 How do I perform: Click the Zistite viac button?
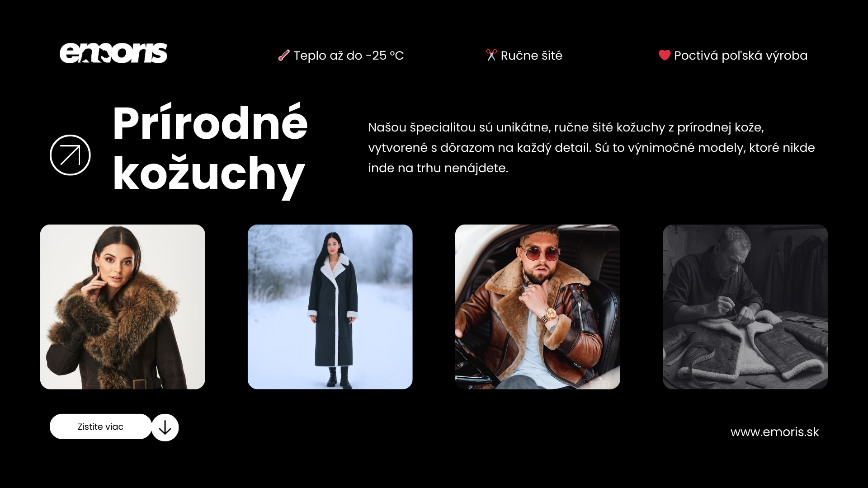(x=100, y=427)
